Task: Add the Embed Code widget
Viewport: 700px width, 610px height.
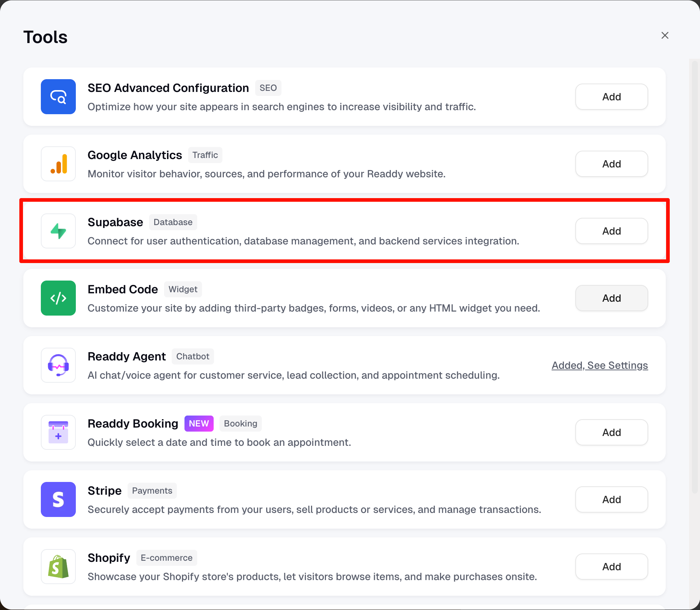Action: [x=611, y=298]
